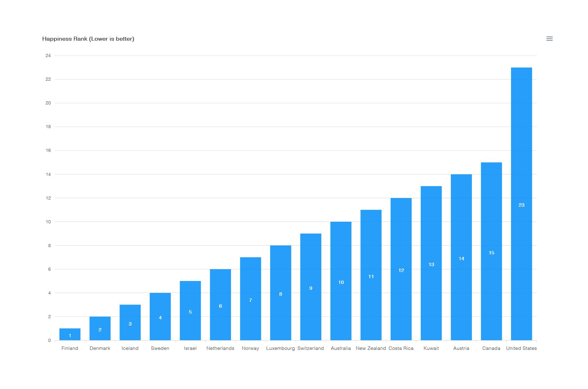The height and width of the screenshot is (389, 588).
Task: Select the Australia bar labeled 10
Action: pos(341,281)
